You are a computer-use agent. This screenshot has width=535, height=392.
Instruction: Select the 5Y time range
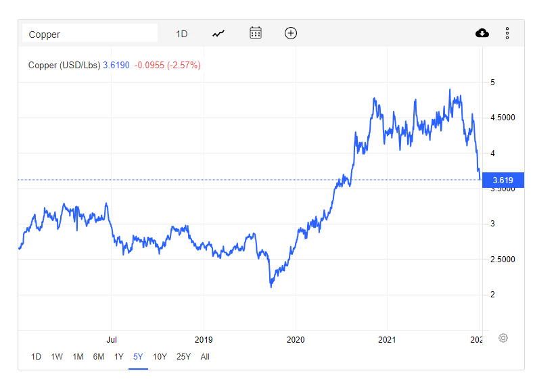[x=138, y=357]
